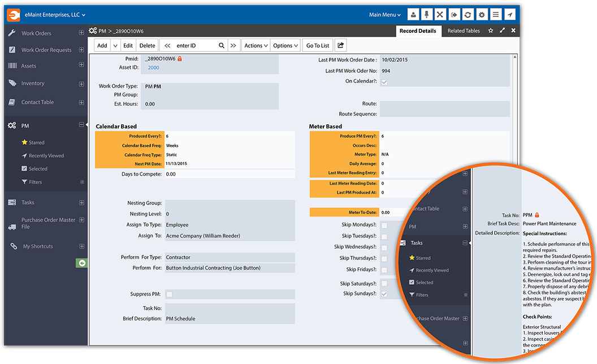
Task: Go to previous record with << button
Action: coord(167,45)
